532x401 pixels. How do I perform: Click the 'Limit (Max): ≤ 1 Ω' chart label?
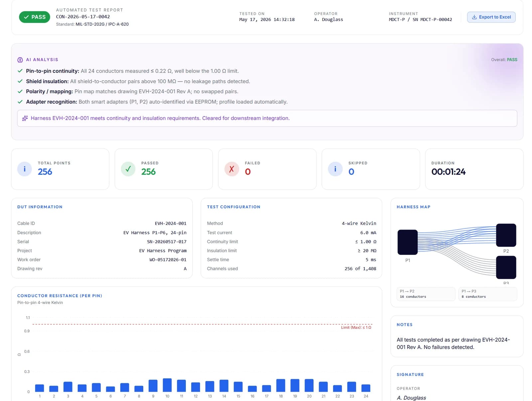[356, 327]
